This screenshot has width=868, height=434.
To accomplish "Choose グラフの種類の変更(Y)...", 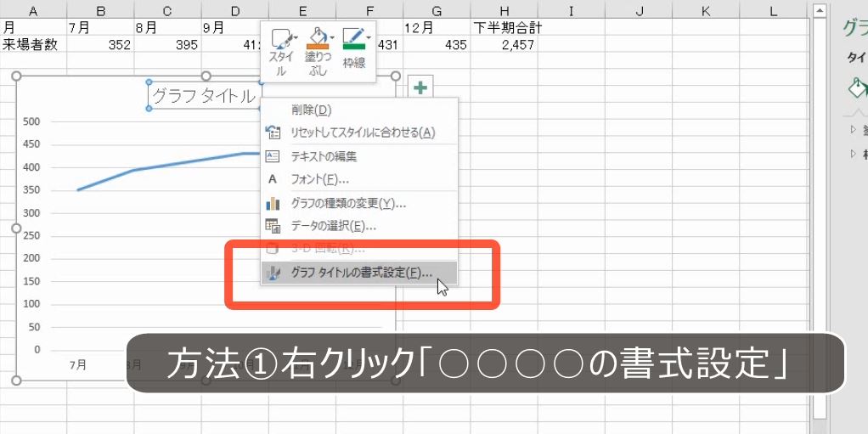I will pyautogui.click(x=359, y=203).
